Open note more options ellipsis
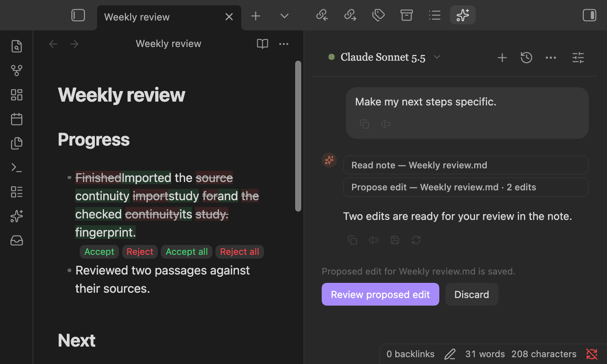The image size is (607, 364). point(284,44)
